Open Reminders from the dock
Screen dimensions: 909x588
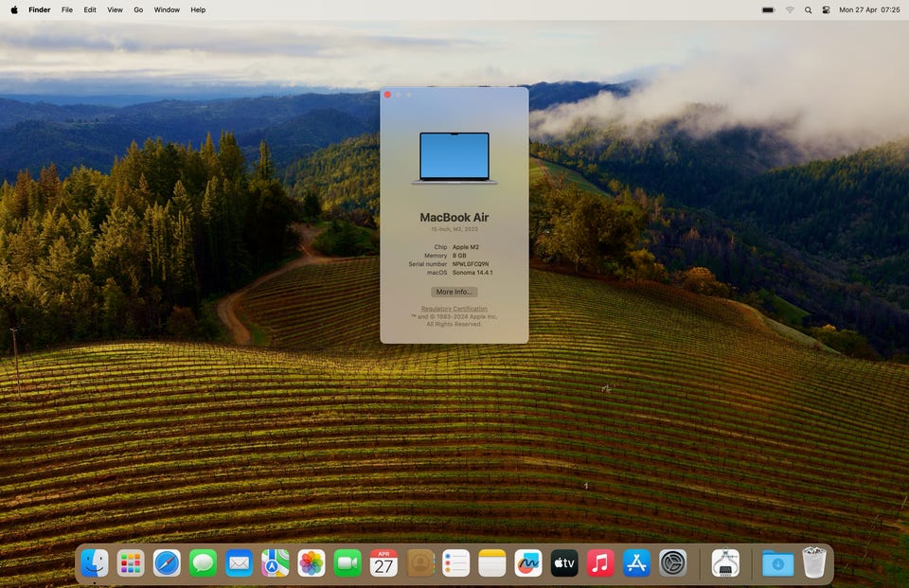pos(455,563)
